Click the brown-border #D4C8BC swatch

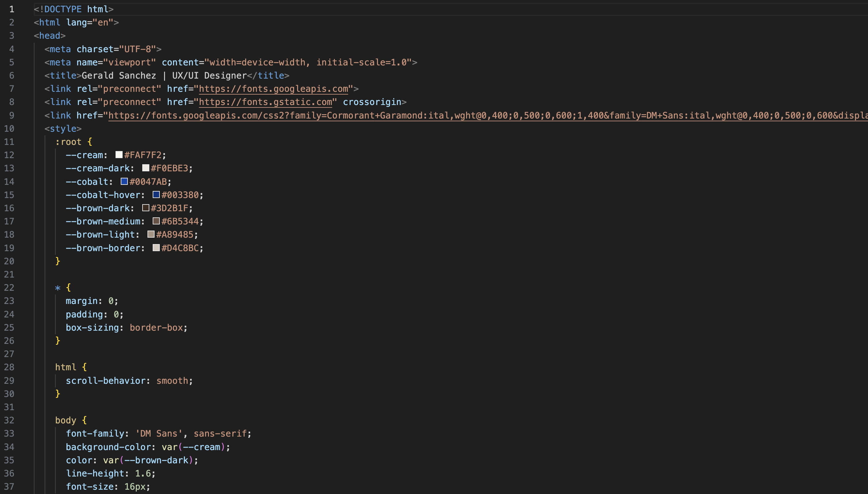(156, 248)
